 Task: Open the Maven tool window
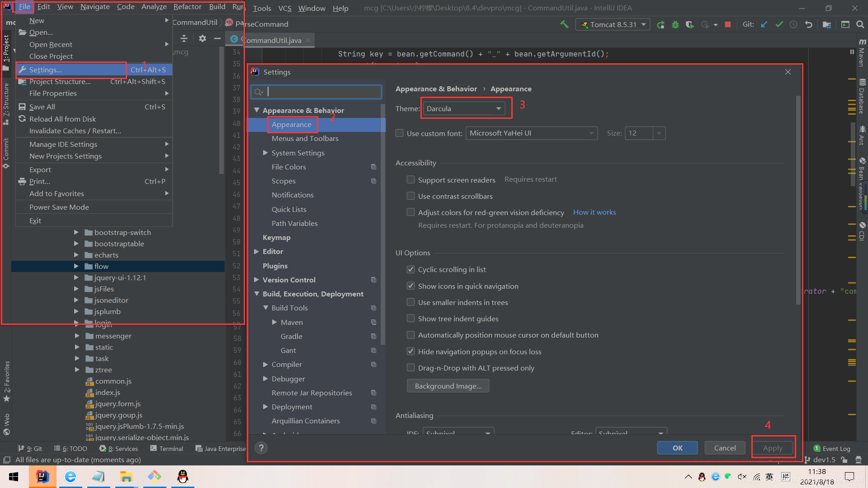click(862, 52)
